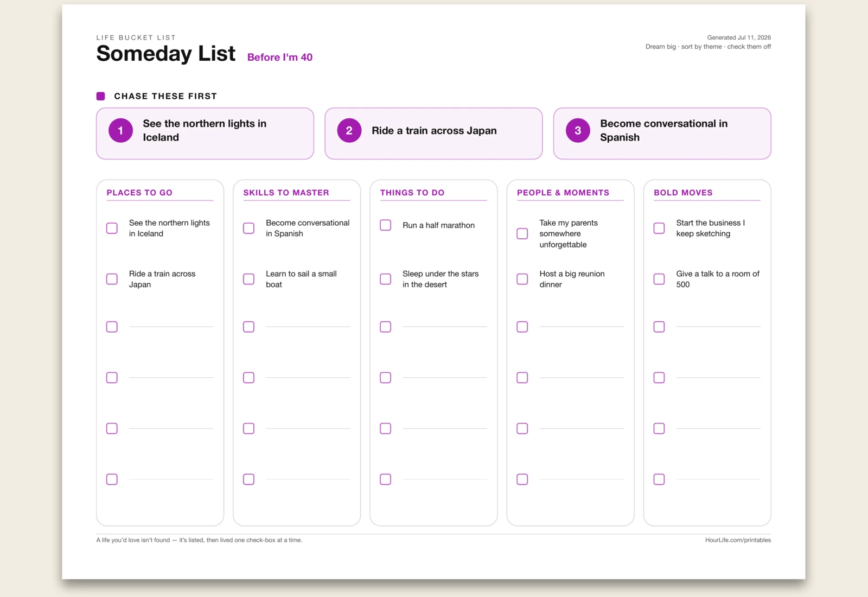Mark Learn to sail a small boat done
Viewport: 868px width, 597px height.
248,279
